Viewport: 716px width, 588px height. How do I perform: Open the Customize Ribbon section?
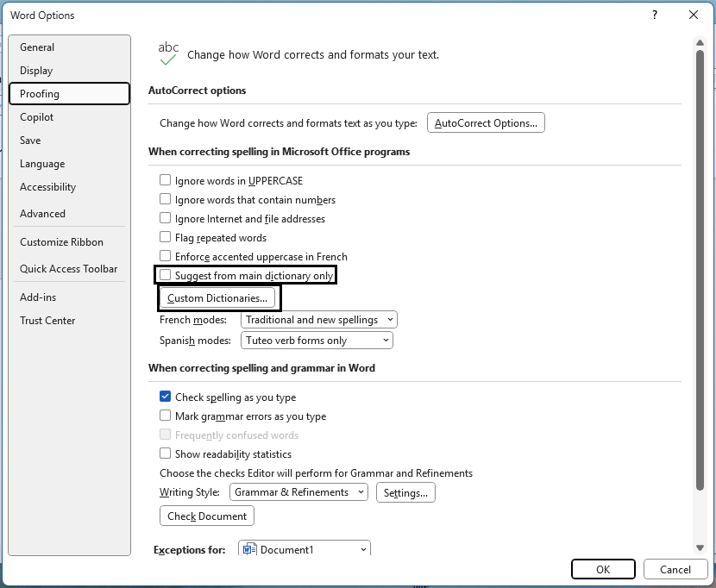(61, 242)
